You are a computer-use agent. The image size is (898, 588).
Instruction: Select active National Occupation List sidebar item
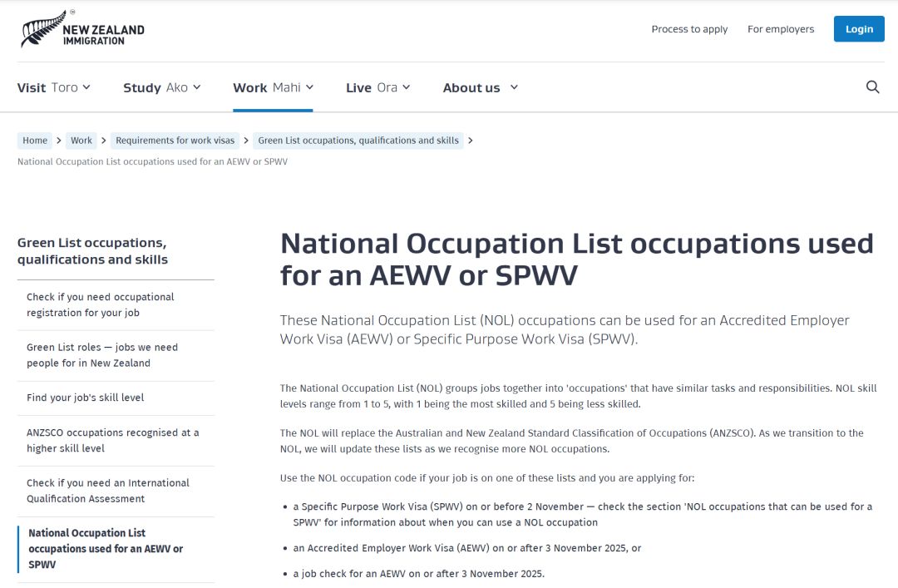(x=106, y=549)
